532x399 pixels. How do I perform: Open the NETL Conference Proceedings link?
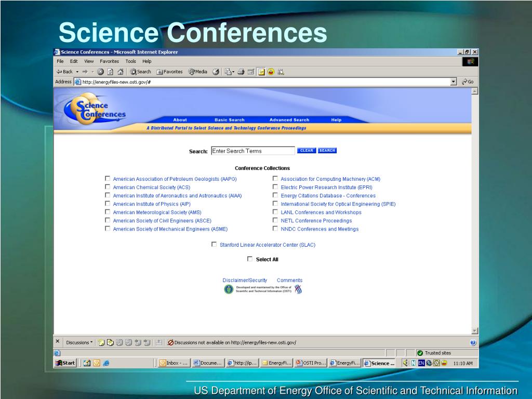[x=316, y=220]
